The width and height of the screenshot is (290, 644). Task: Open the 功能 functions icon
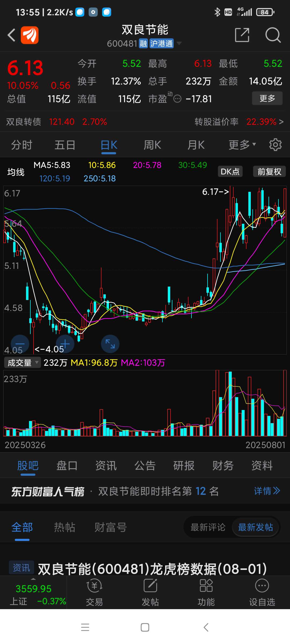(x=206, y=592)
